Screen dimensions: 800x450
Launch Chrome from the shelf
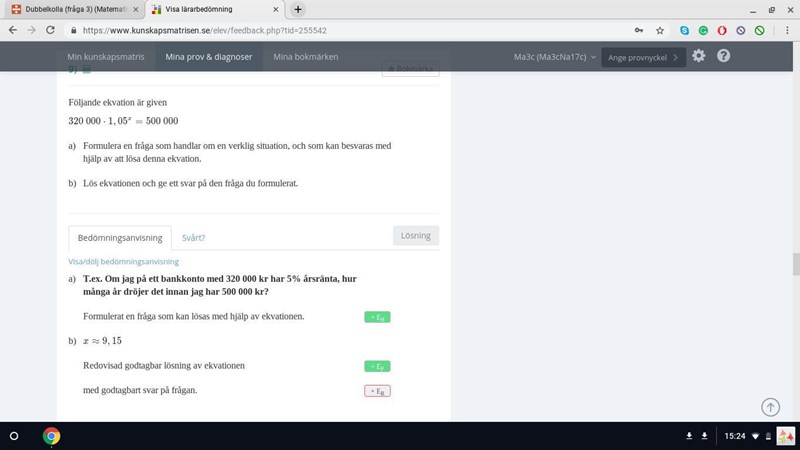(x=51, y=436)
